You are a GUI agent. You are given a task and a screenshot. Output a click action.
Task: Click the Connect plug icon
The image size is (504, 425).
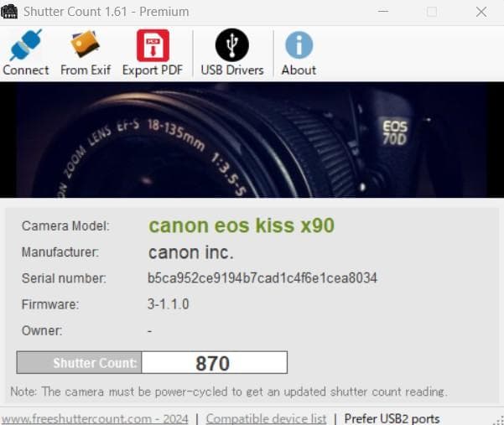click(26, 45)
